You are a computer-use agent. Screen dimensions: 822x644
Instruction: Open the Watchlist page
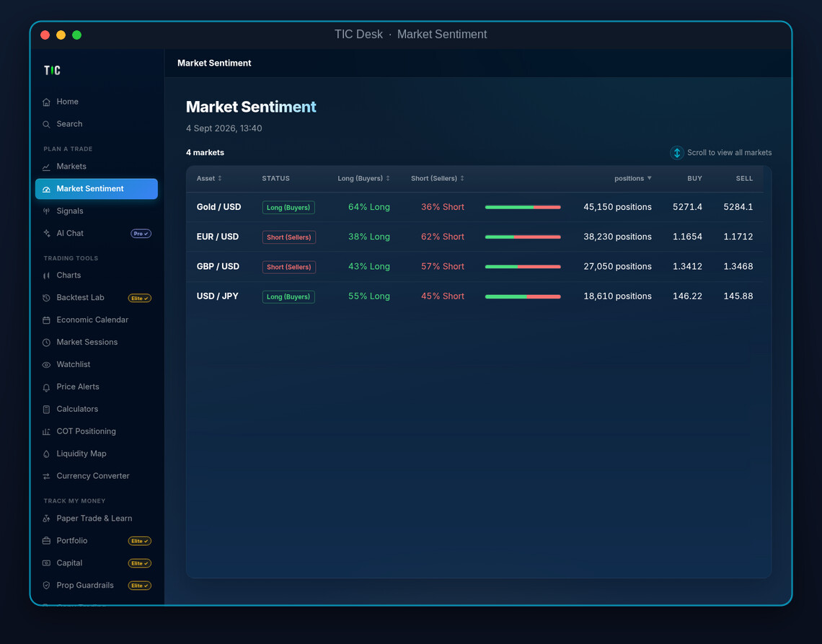(x=97, y=364)
